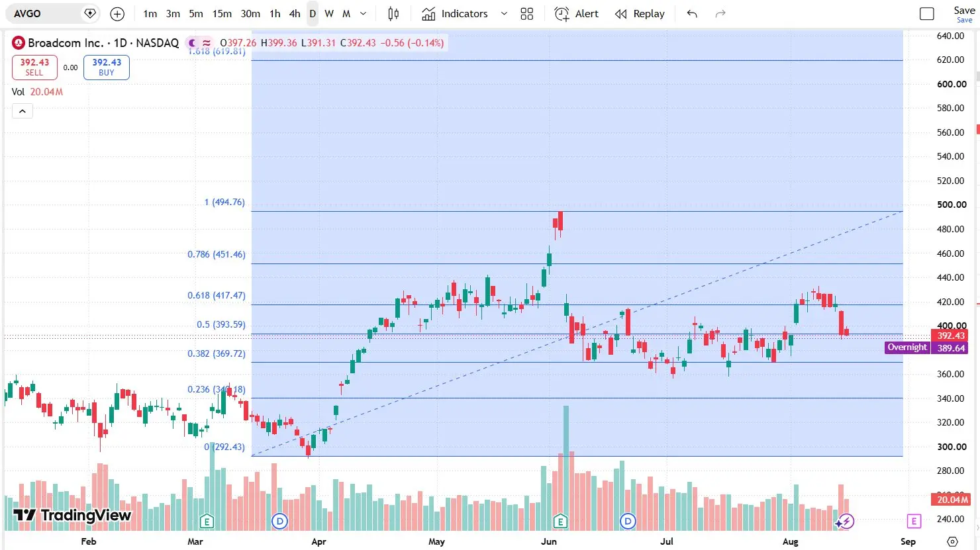
Task: Open the dividend D marker before April
Action: pos(280,522)
